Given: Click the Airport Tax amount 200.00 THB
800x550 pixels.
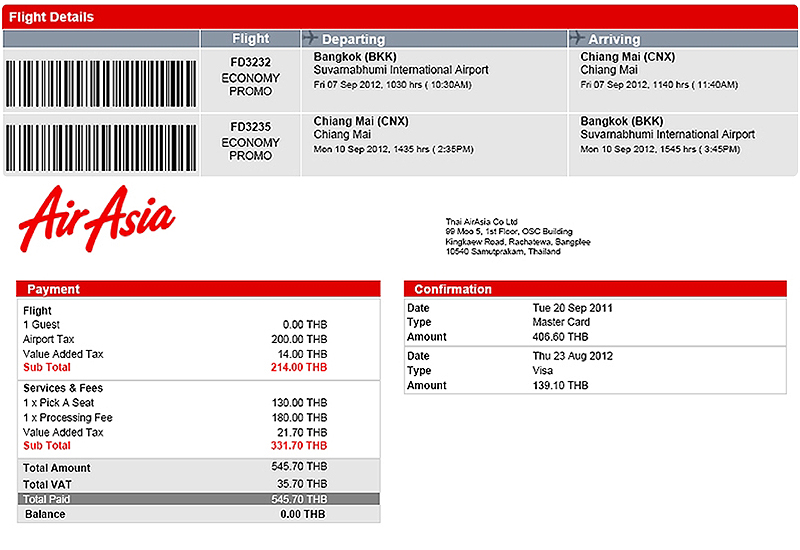Looking at the screenshot, I should click(299, 339).
